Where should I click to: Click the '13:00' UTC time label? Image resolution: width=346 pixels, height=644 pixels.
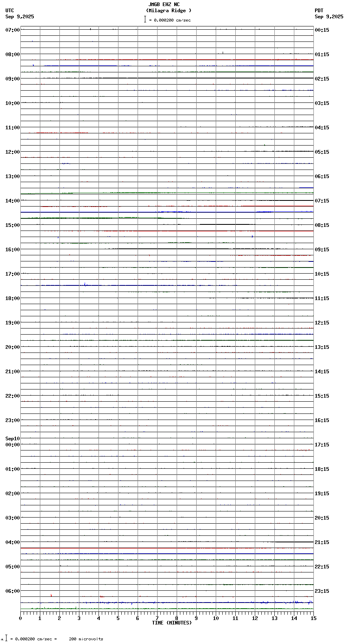click(x=13, y=176)
